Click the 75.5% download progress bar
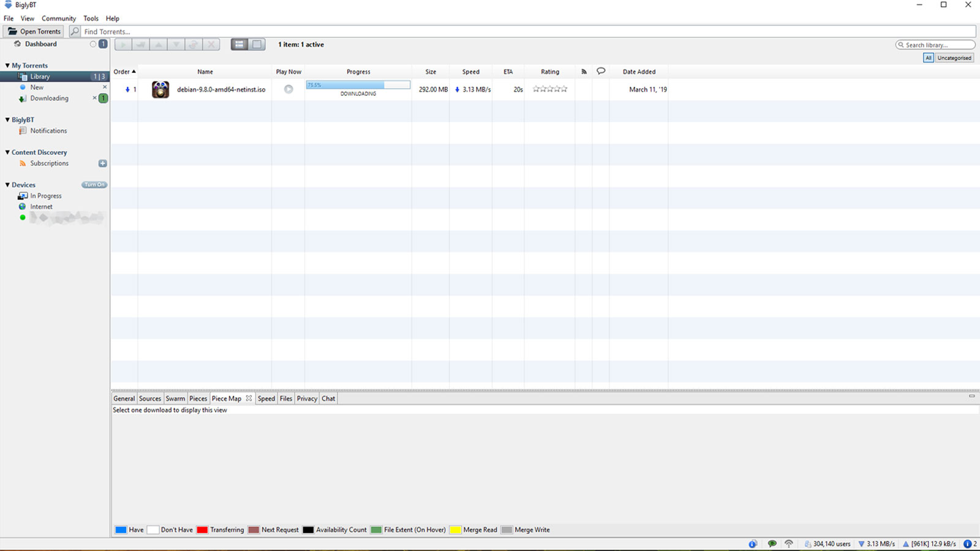 [358, 85]
